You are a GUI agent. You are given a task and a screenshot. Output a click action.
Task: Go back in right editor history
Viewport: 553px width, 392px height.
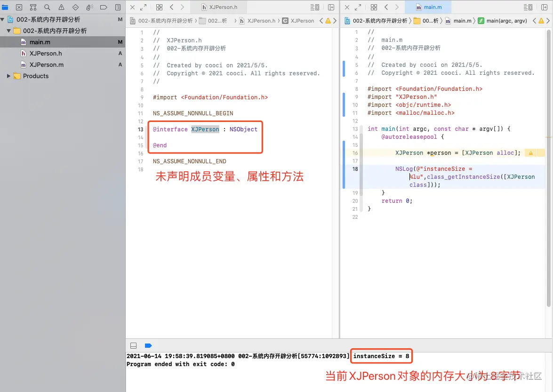pyautogui.click(x=386, y=7)
